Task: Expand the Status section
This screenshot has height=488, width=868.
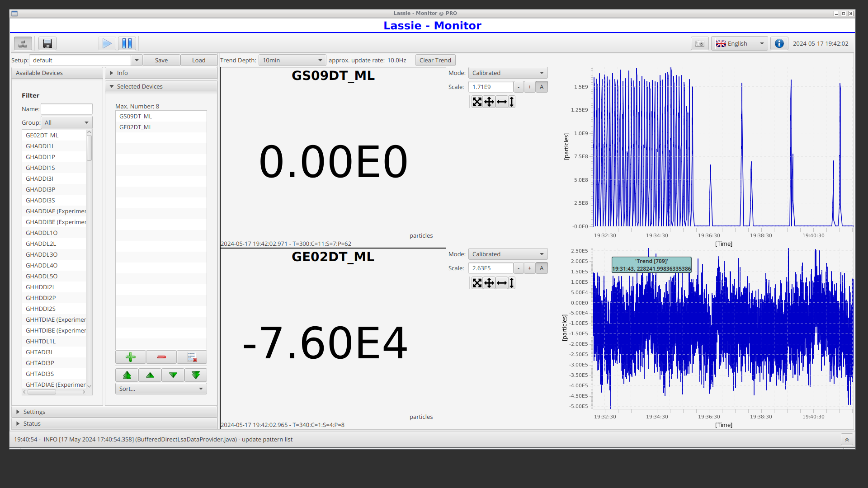Action: (x=114, y=423)
